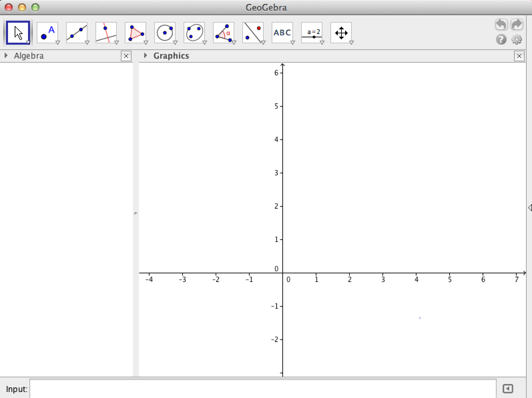Viewport: 532px width, 398px height.
Task: Open Ellipse tool dropdown arrow
Action: (x=204, y=43)
